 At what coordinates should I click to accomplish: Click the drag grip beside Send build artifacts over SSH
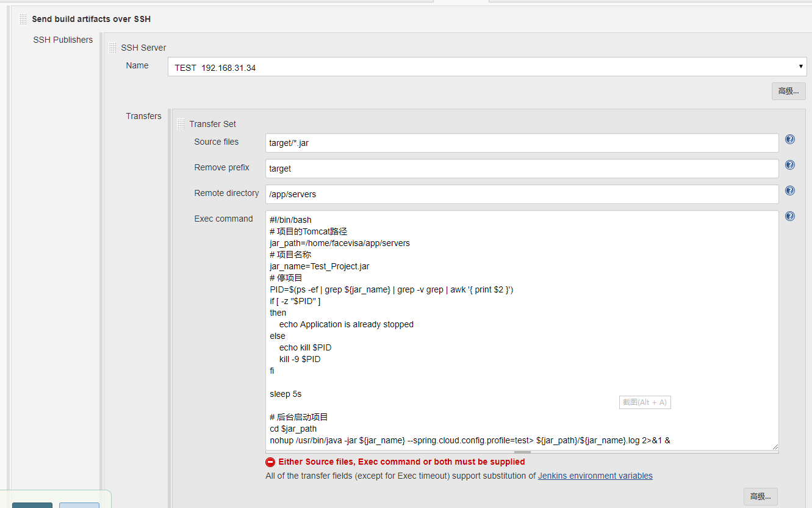click(x=22, y=19)
